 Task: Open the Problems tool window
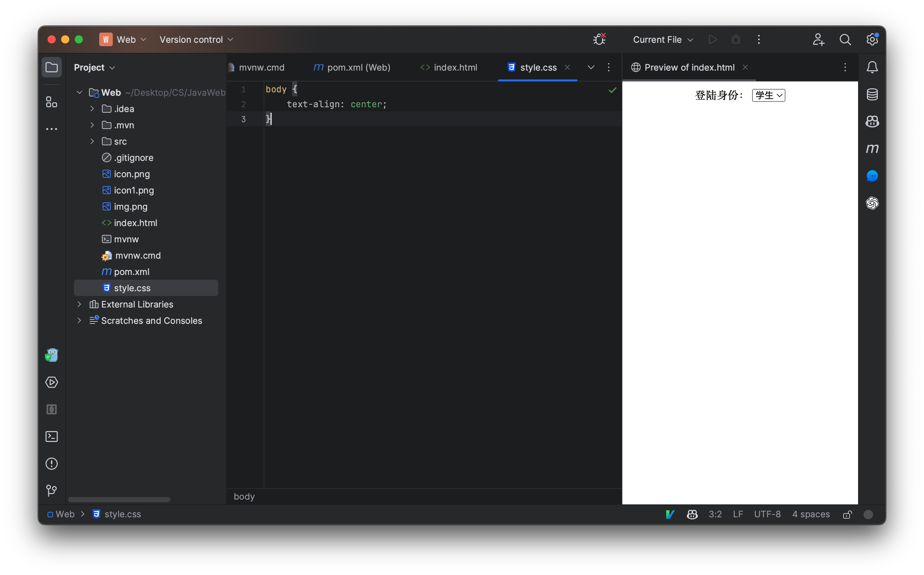[51, 464]
